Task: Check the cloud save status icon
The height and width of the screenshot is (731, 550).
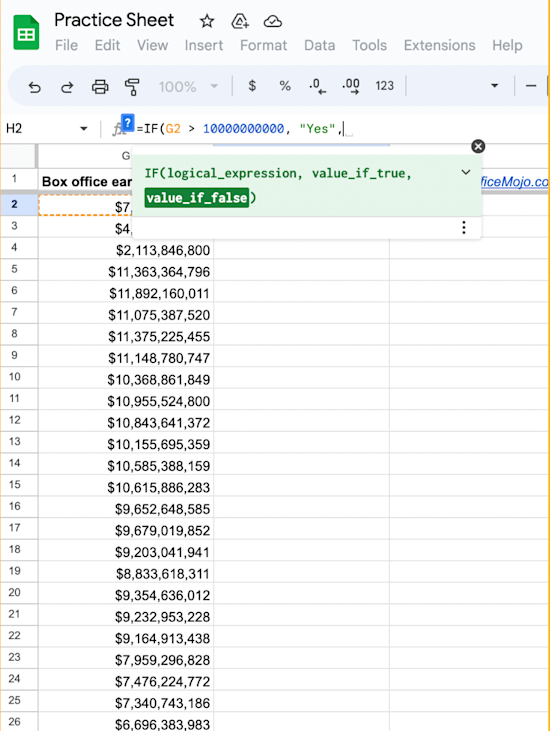Action: (x=273, y=21)
